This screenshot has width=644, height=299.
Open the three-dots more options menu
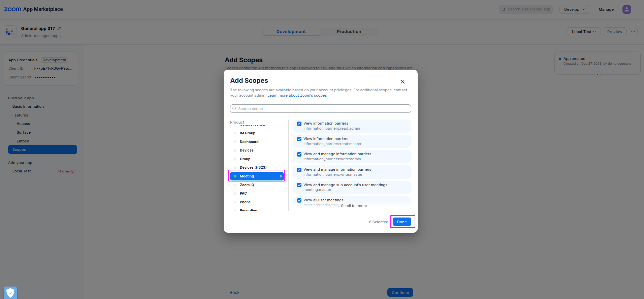pyautogui.click(x=633, y=32)
